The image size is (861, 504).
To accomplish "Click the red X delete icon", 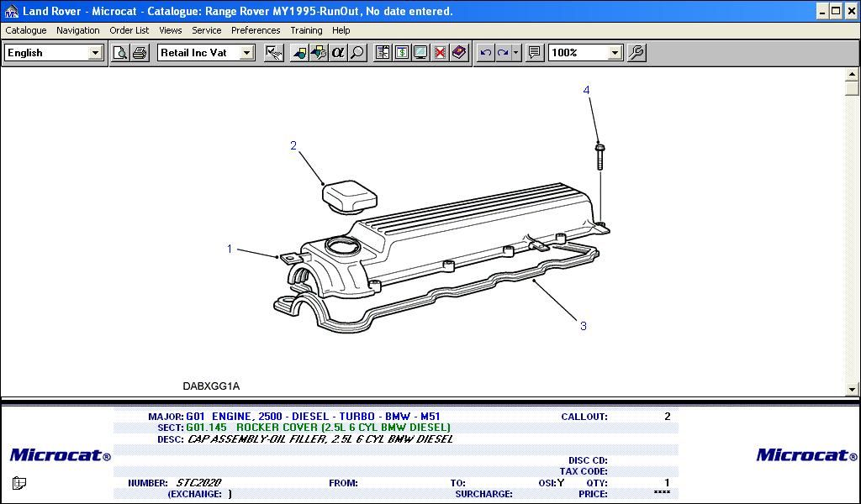I will 440,53.
